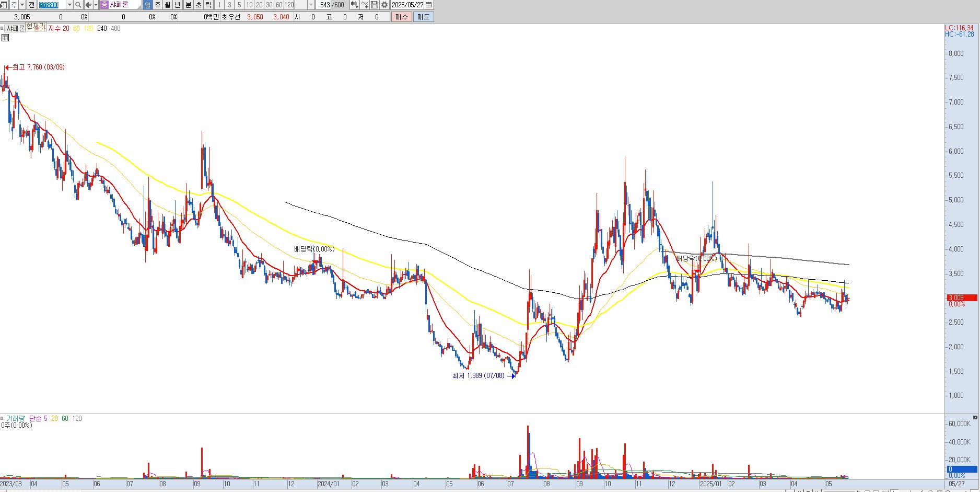Viewport: 980px width, 492px height.
Task: Select the 분 (minute) chart period
Action: coord(189,5)
